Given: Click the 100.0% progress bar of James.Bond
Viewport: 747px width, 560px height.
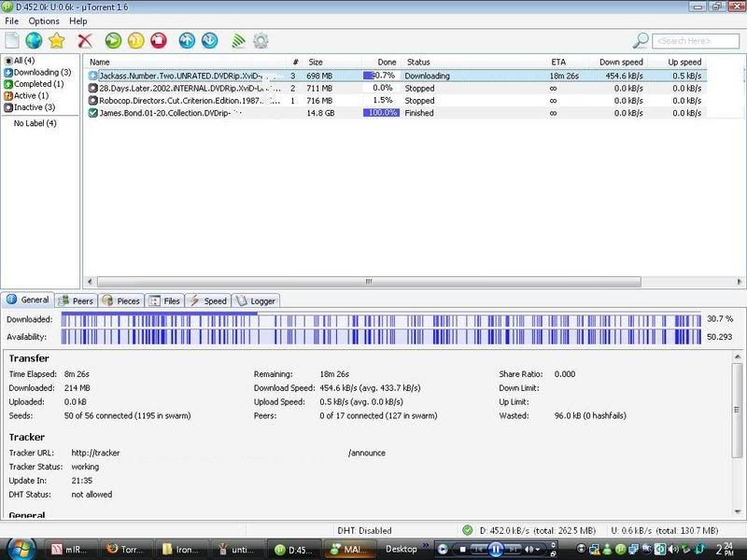Looking at the screenshot, I should 381,113.
